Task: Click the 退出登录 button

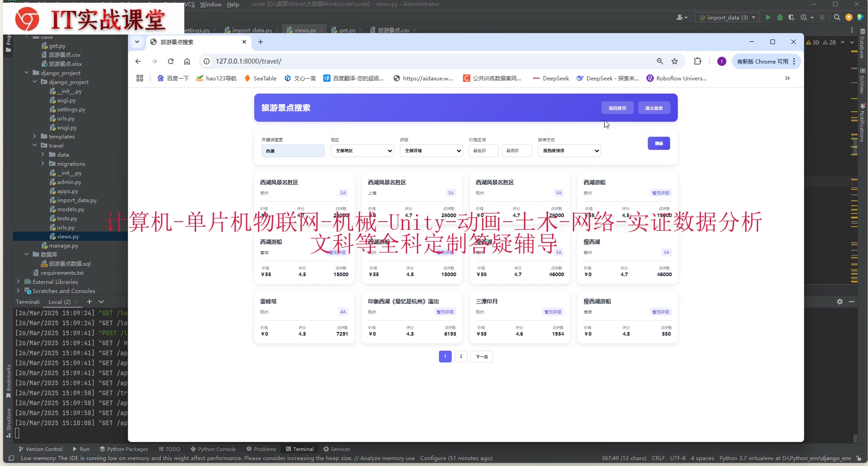Action: click(x=654, y=108)
